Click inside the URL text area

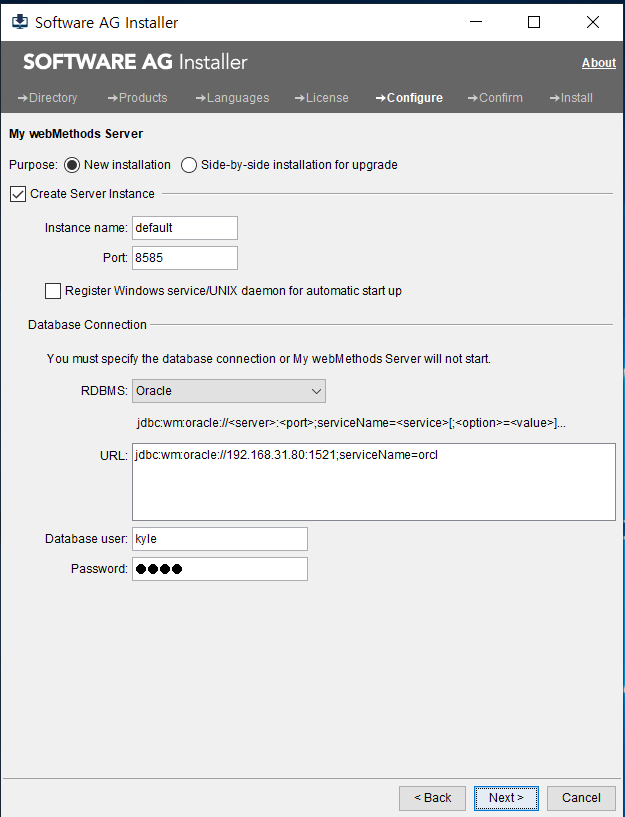tap(374, 482)
